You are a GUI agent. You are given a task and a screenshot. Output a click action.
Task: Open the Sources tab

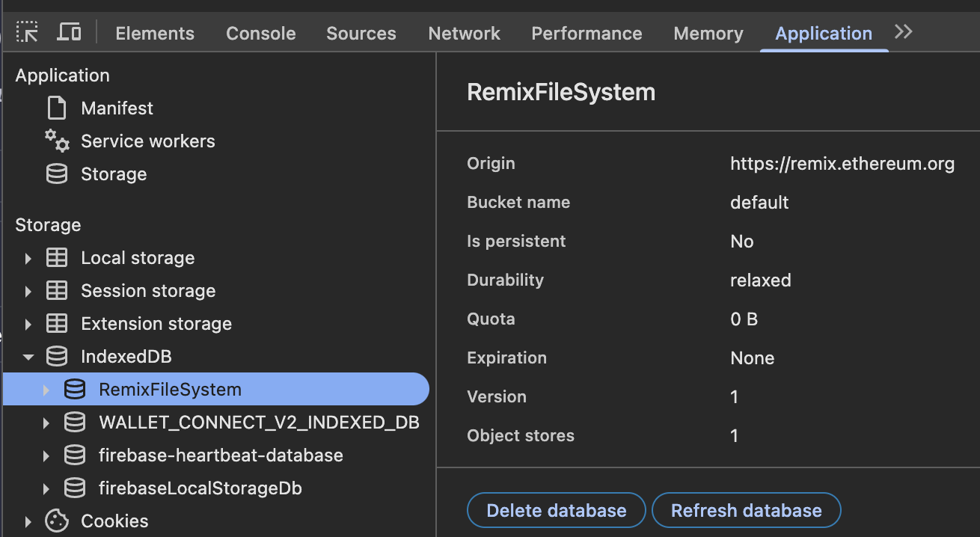click(x=361, y=34)
